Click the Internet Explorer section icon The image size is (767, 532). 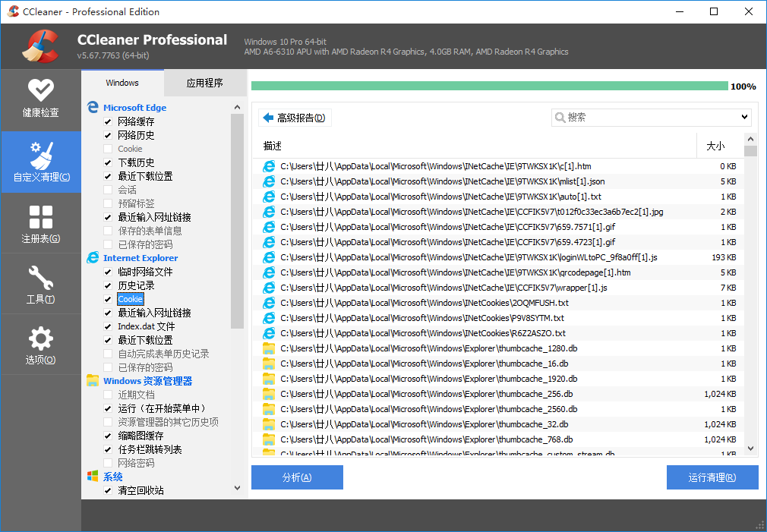[93, 258]
